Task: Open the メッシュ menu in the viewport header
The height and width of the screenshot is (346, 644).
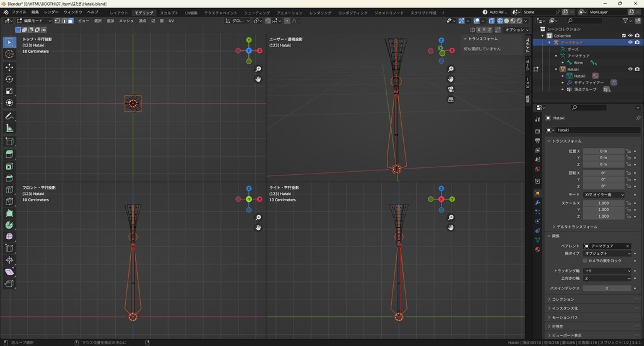Action: (x=126, y=21)
